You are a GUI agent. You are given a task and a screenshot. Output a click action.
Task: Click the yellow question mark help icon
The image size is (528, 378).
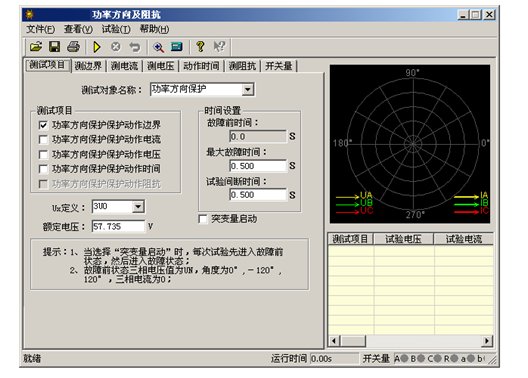click(x=200, y=46)
